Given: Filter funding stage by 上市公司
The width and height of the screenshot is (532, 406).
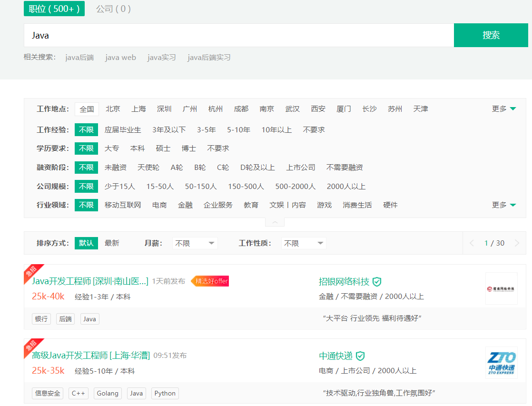Looking at the screenshot, I should (301, 168).
